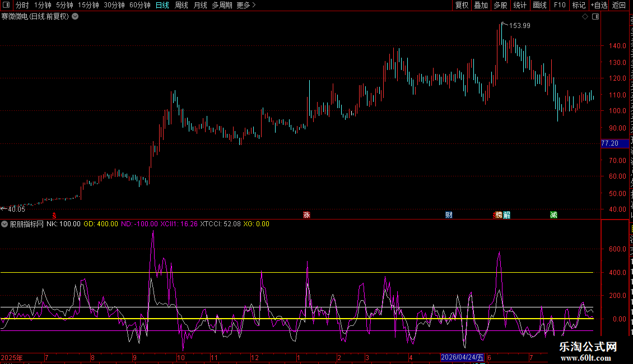Open the 多股 multi-stock view
This screenshot has height=364, width=633.
[x=501, y=5]
